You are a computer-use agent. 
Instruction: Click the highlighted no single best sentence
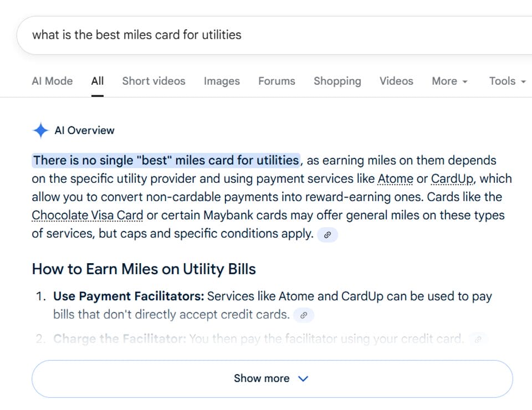pyautogui.click(x=166, y=161)
